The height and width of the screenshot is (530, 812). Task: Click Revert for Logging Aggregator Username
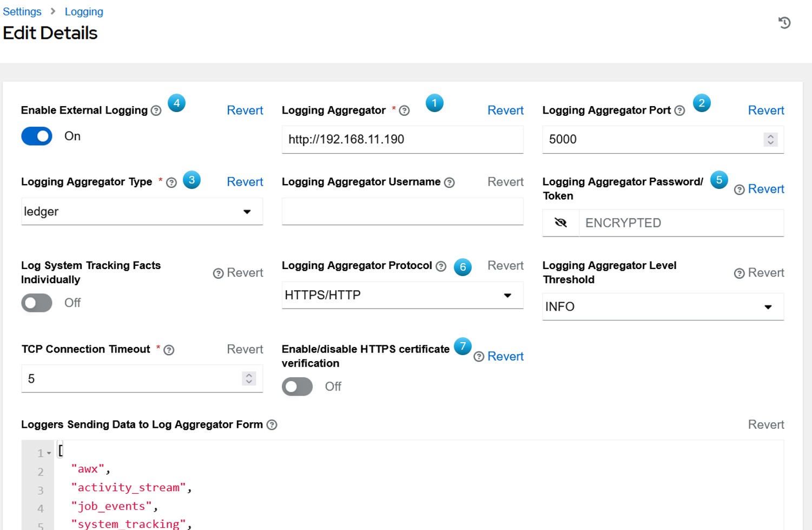click(x=506, y=182)
